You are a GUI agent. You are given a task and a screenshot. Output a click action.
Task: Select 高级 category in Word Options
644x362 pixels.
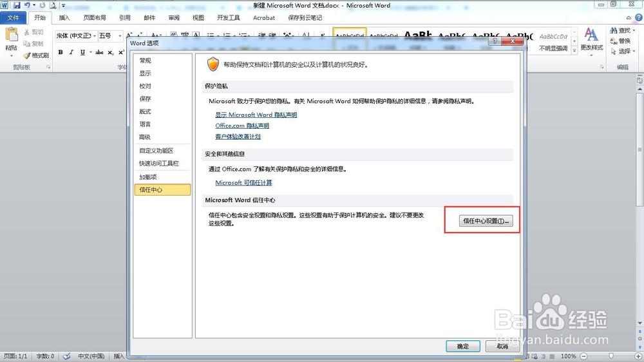(x=162, y=137)
